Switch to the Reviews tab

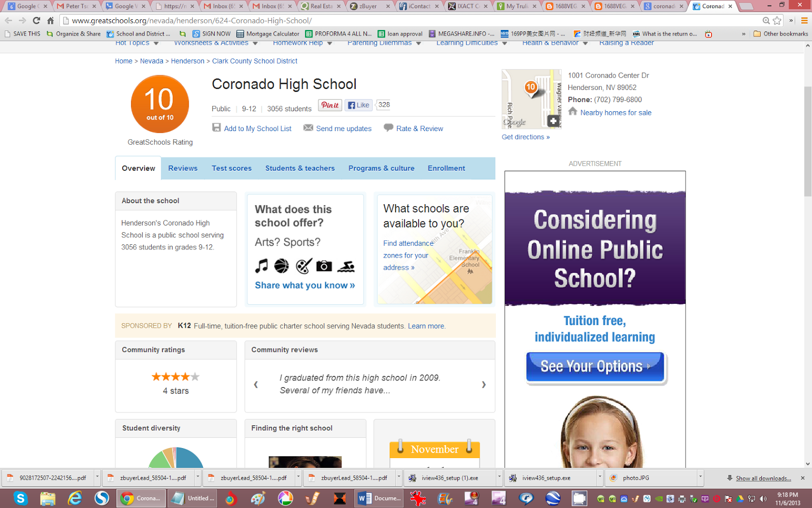click(183, 168)
